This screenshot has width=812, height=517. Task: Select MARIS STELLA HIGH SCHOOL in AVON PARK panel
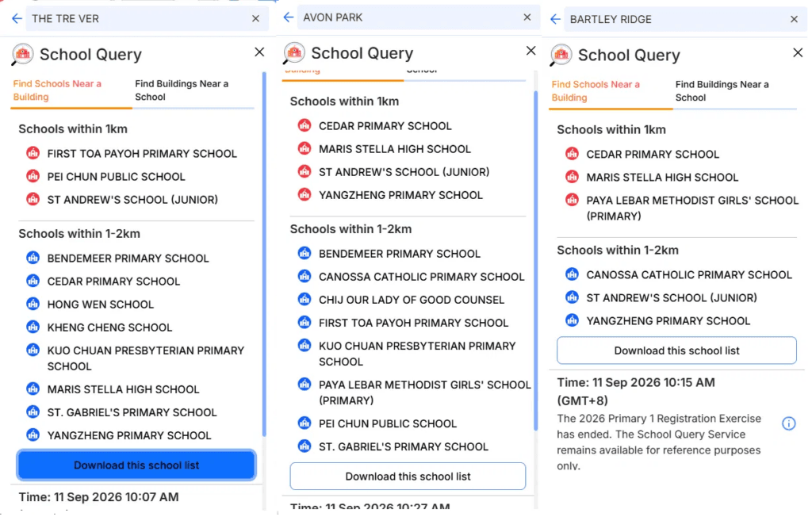(x=395, y=149)
